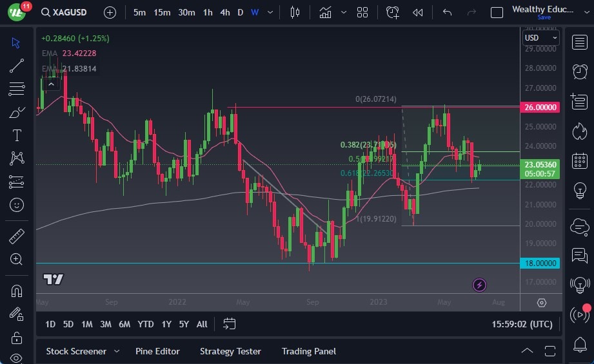
Task: Open the USD currency dropdown
Action: (540, 38)
